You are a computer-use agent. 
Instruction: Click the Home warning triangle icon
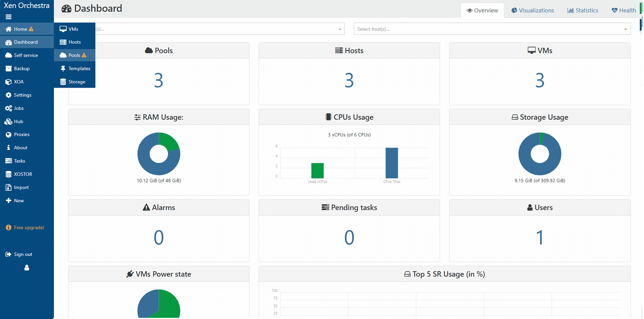click(31, 29)
